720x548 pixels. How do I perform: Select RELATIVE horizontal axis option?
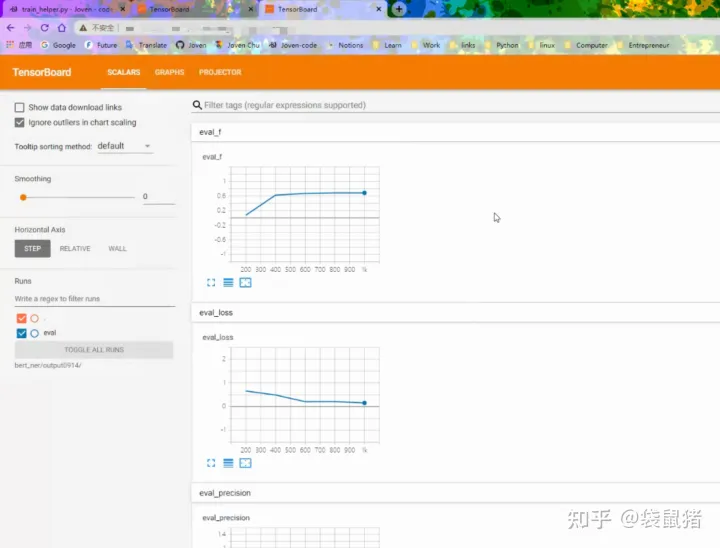pos(75,248)
